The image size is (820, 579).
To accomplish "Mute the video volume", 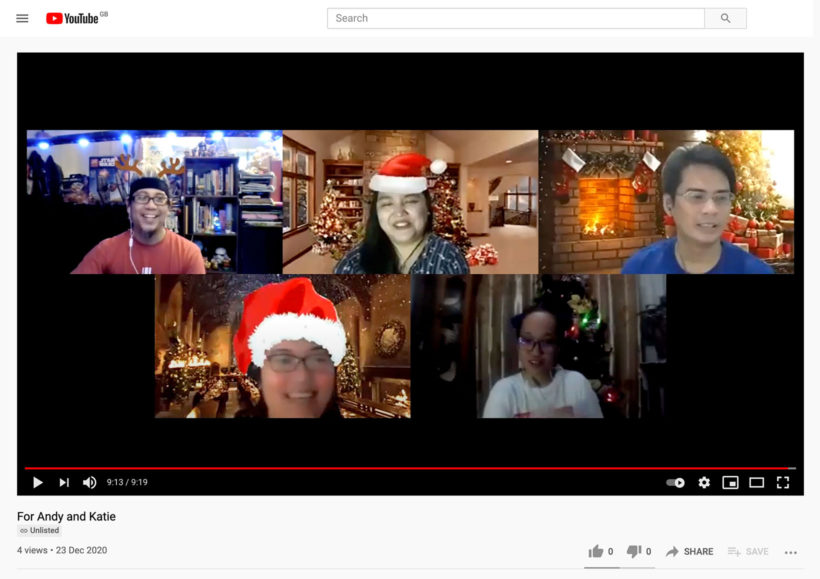I will (90, 482).
